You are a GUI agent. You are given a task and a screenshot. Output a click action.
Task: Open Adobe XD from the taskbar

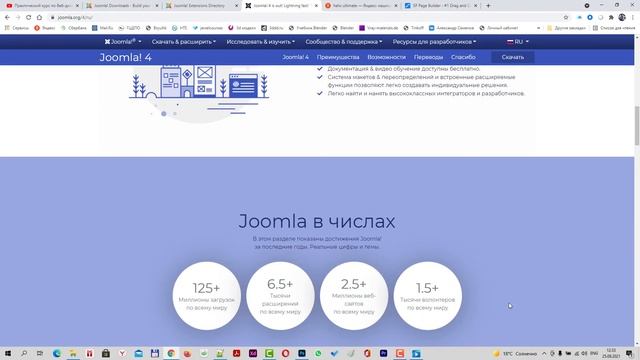click(x=253, y=353)
